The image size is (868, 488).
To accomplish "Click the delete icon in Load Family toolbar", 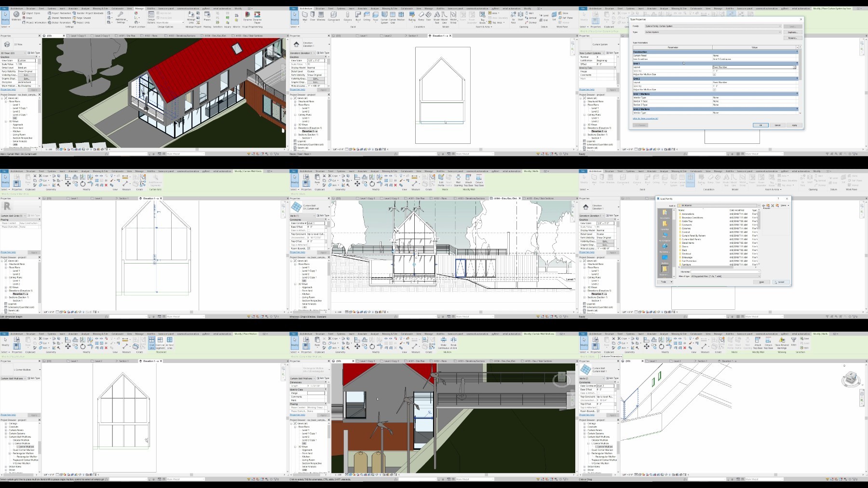I will point(773,206).
